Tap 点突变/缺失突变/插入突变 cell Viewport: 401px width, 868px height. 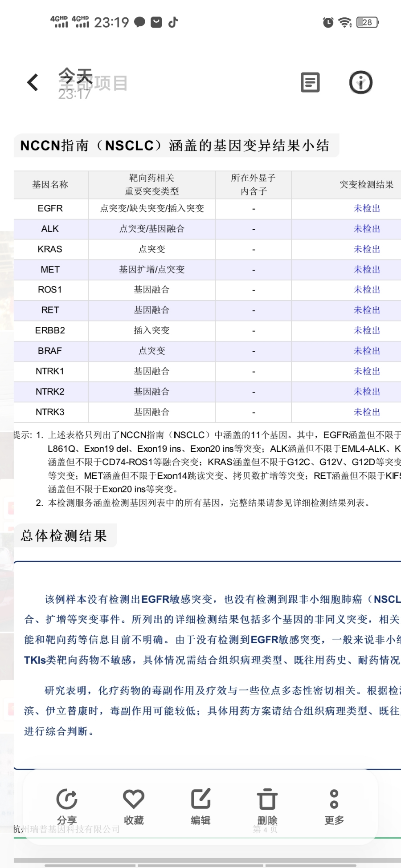pyautogui.click(x=152, y=208)
